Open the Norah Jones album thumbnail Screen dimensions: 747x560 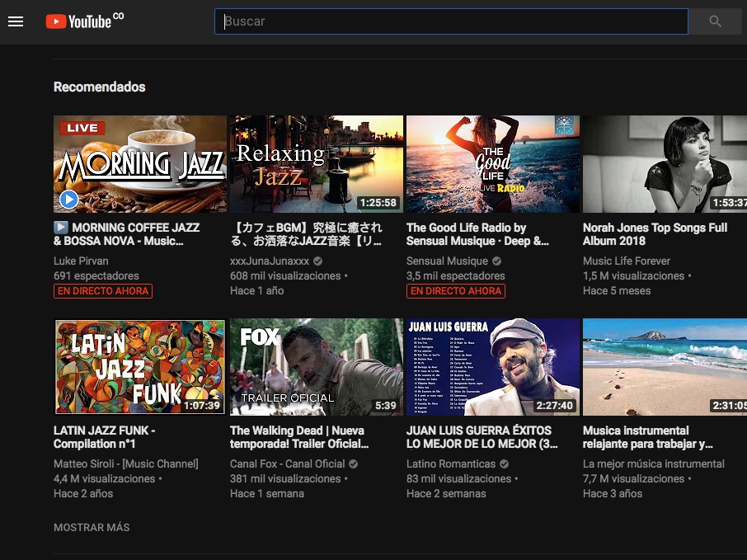665,164
